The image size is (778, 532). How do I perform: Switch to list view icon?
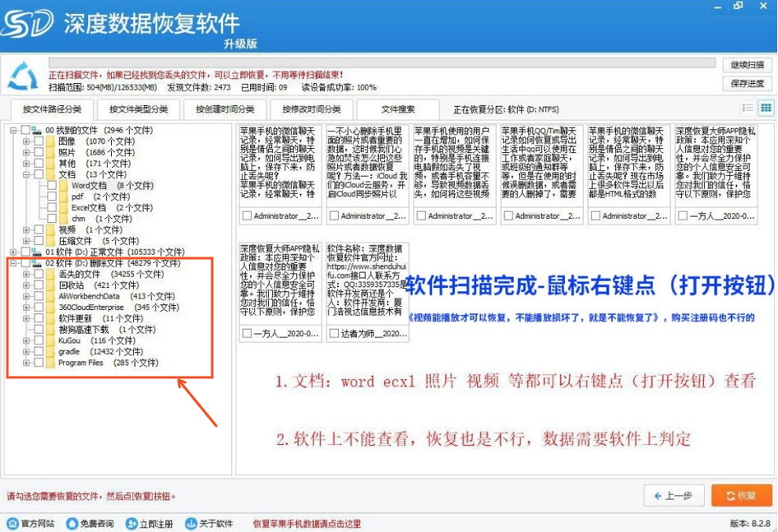click(748, 108)
